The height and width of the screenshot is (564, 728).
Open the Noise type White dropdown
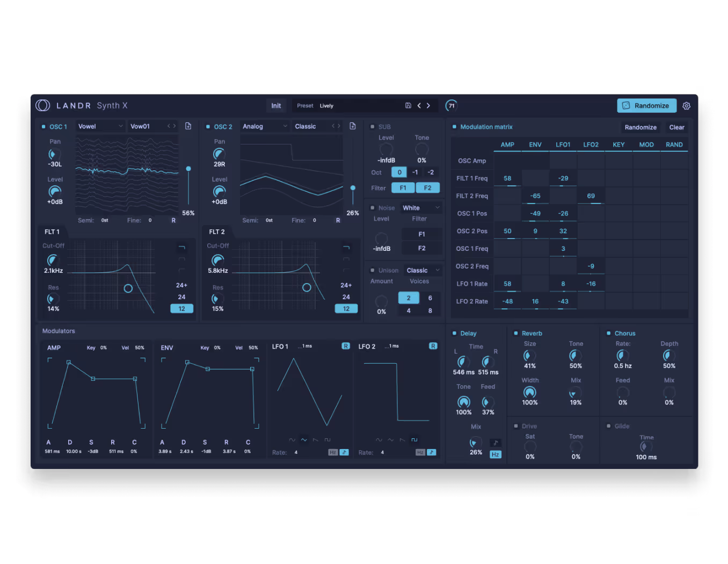click(x=421, y=208)
